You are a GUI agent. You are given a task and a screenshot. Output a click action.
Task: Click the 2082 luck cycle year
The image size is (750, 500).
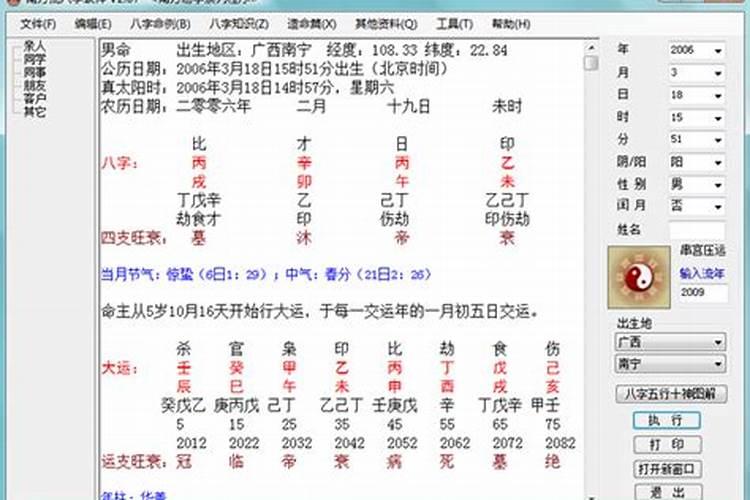tap(560, 444)
